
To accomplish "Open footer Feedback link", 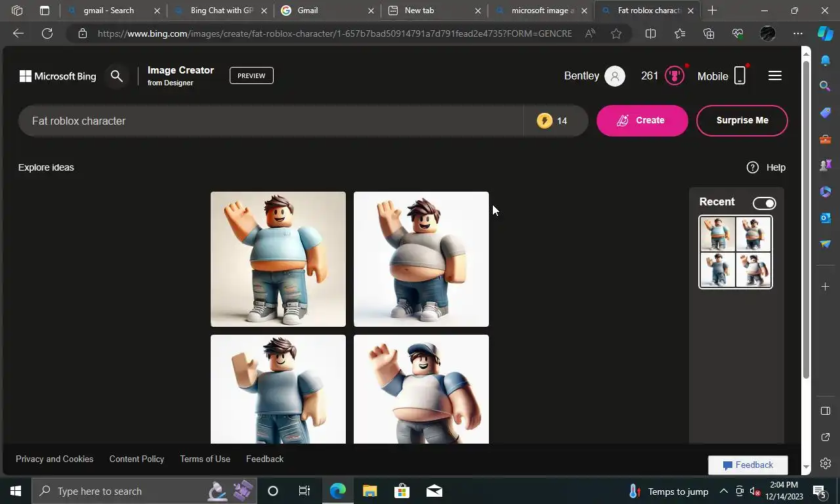I will coord(264,459).
